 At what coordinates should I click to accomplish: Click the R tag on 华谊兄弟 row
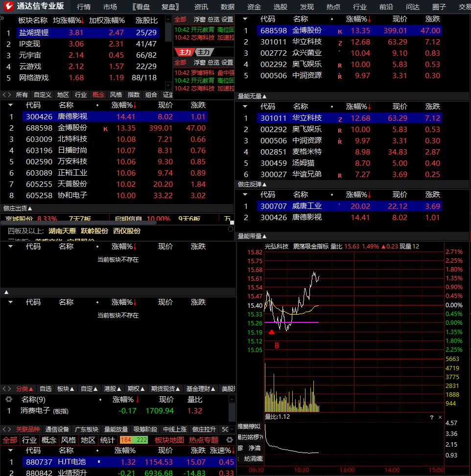[x=340, y=175]
